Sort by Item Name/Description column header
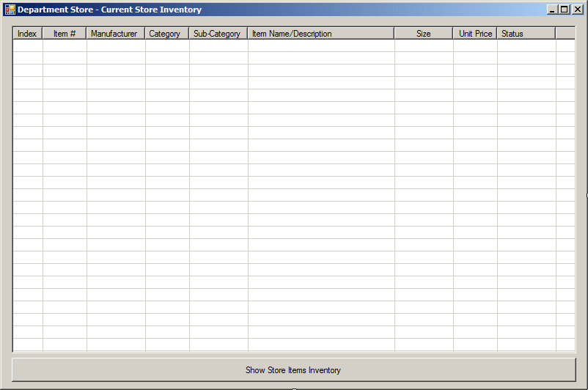This screenshot has height=390, width=588. pyautogui.click(x=321, y=34)
